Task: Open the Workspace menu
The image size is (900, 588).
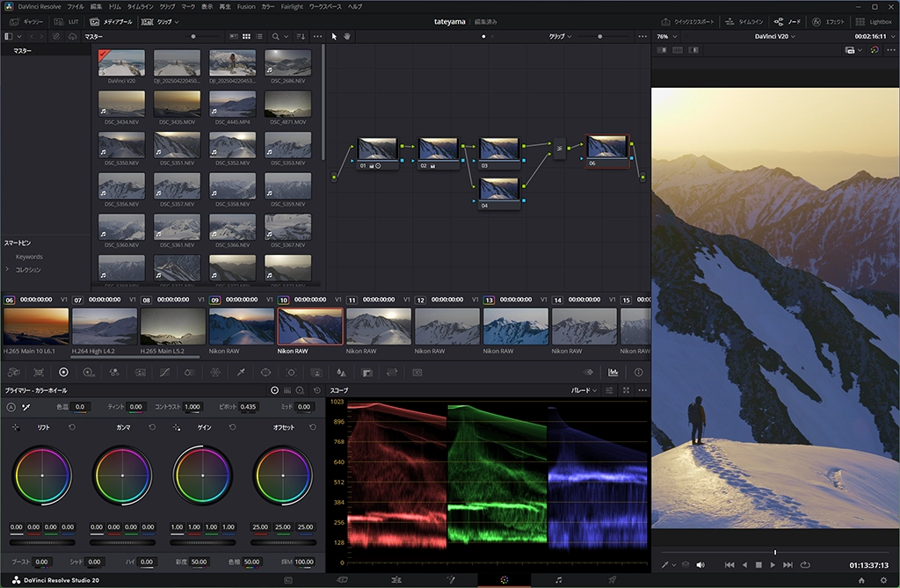Action: tap(324, 6)
